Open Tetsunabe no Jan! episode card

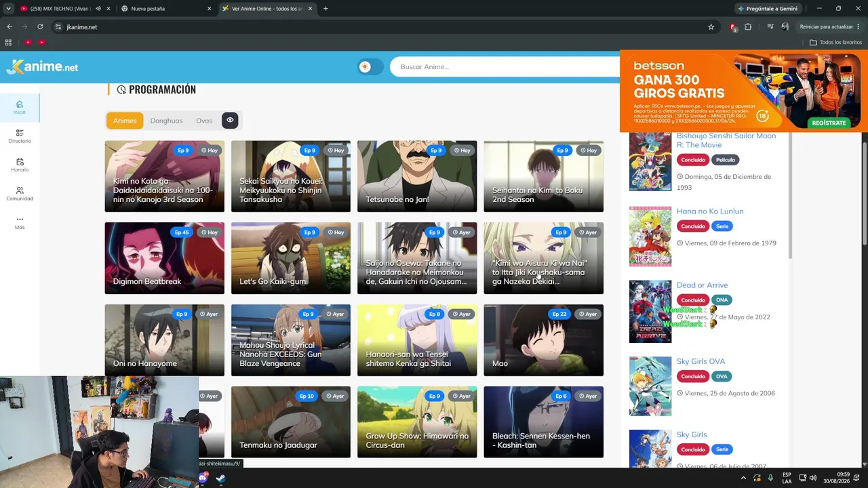[417, 176]
